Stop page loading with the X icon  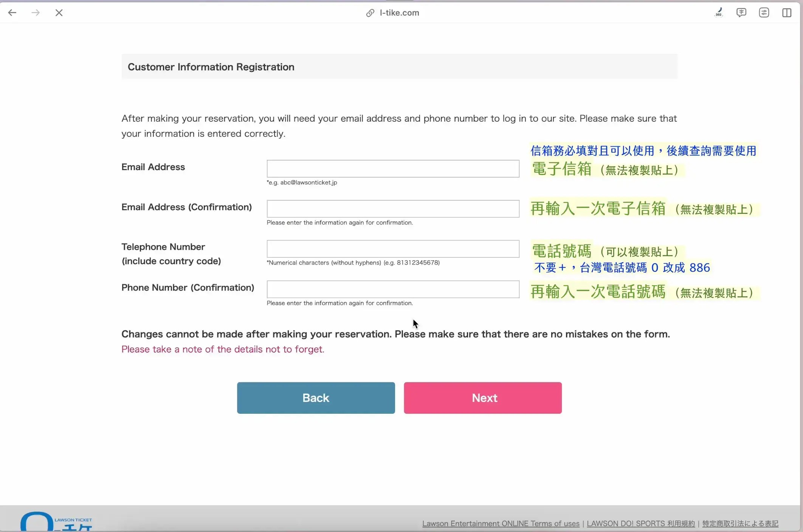coord(59,13)
